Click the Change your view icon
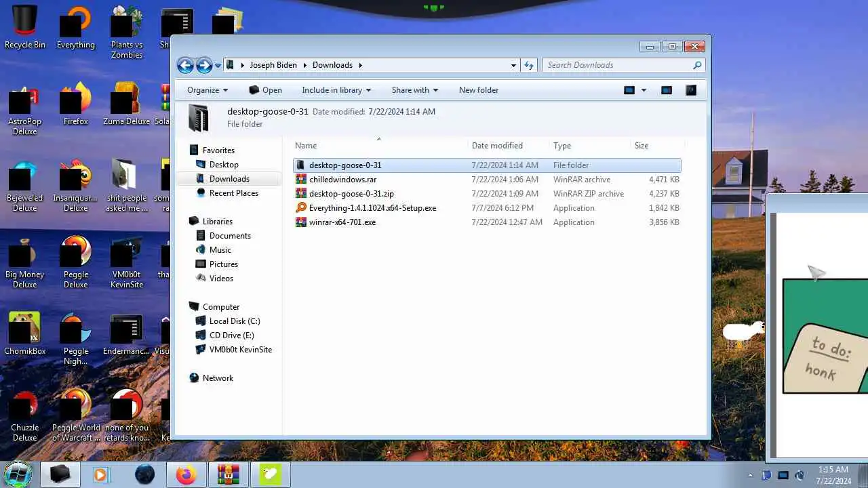The height and width of the screenshot is (488, 868). (x=629, y=90)
